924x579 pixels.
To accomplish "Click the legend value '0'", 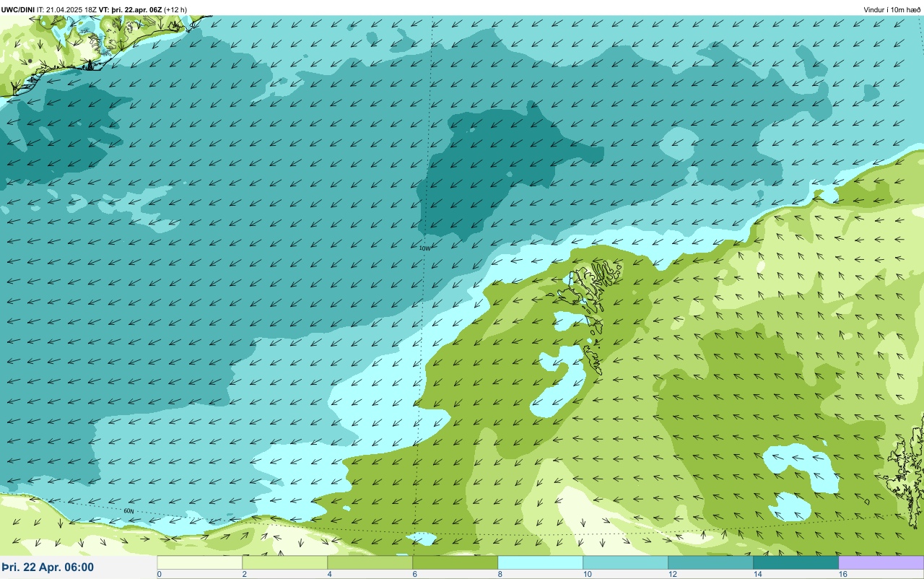I will 159,574.
